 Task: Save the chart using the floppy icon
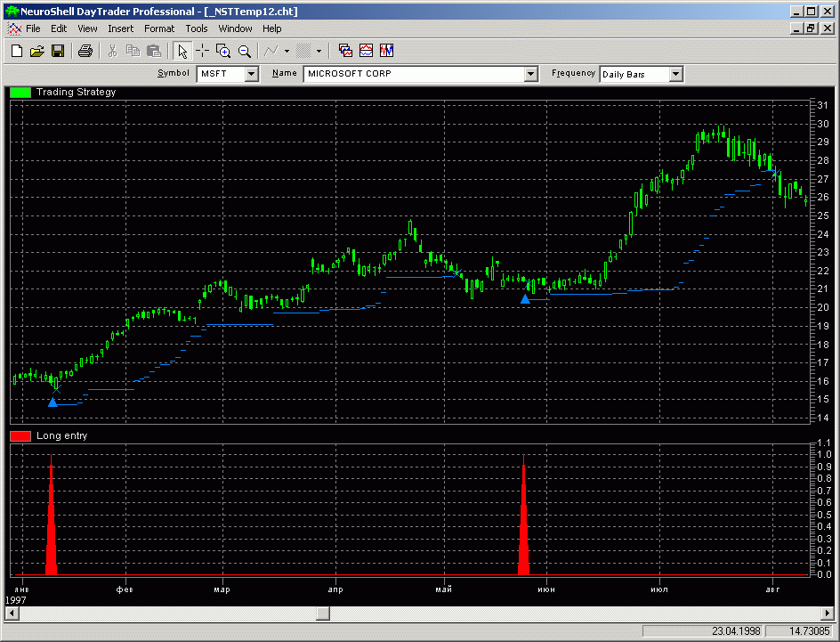[57, 51]
